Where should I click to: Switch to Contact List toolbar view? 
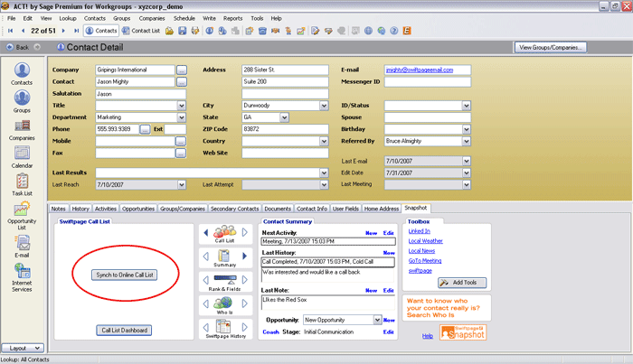click(141, 31)
